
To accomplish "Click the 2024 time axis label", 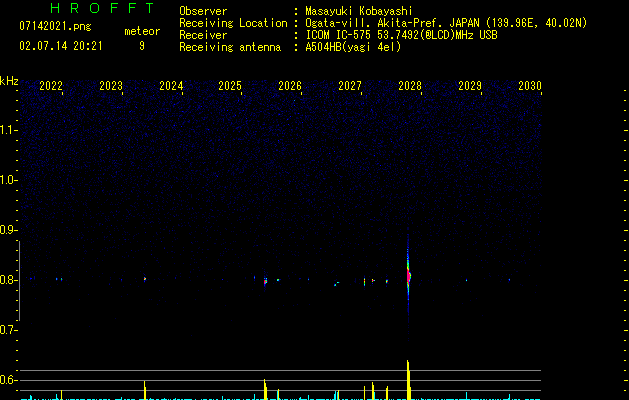I will (x=171, y=86).
